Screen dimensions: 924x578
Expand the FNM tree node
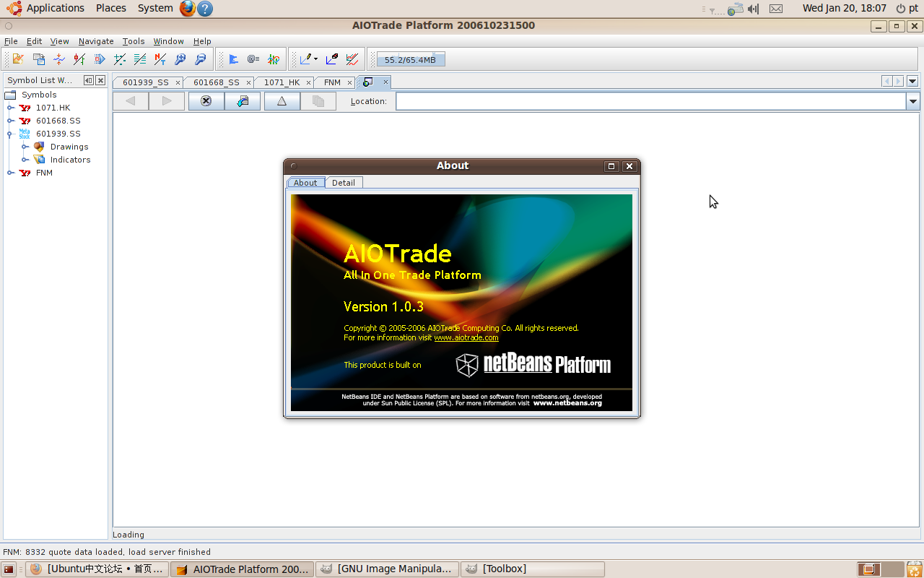point(11,173)
